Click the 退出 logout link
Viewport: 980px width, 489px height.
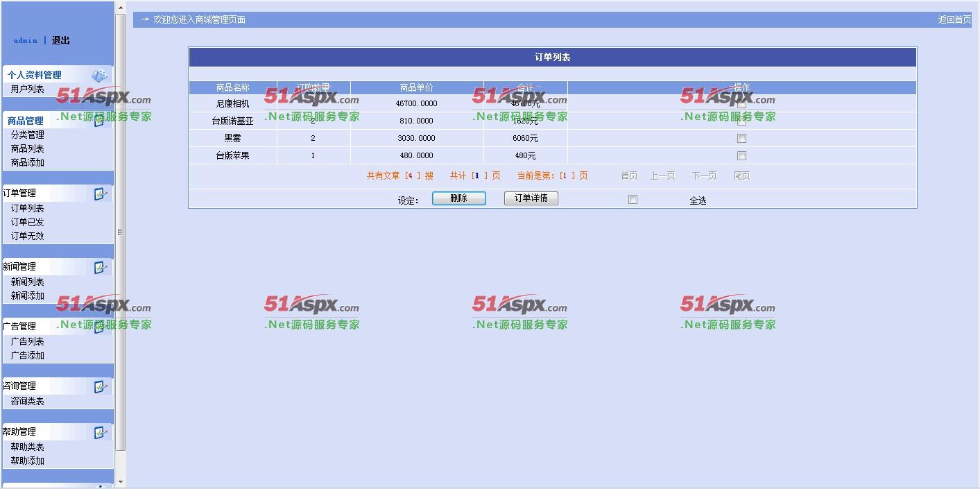click(x=61, y=40)
